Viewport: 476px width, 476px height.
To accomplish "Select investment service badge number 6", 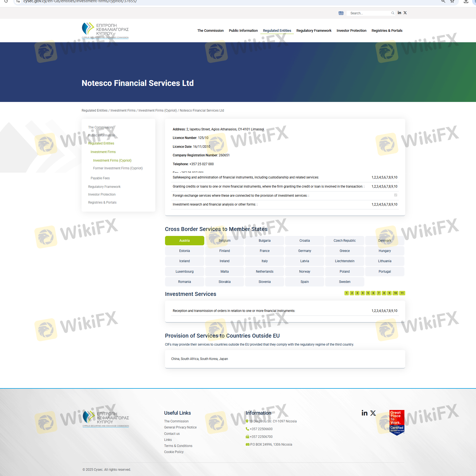I will 373,293.
